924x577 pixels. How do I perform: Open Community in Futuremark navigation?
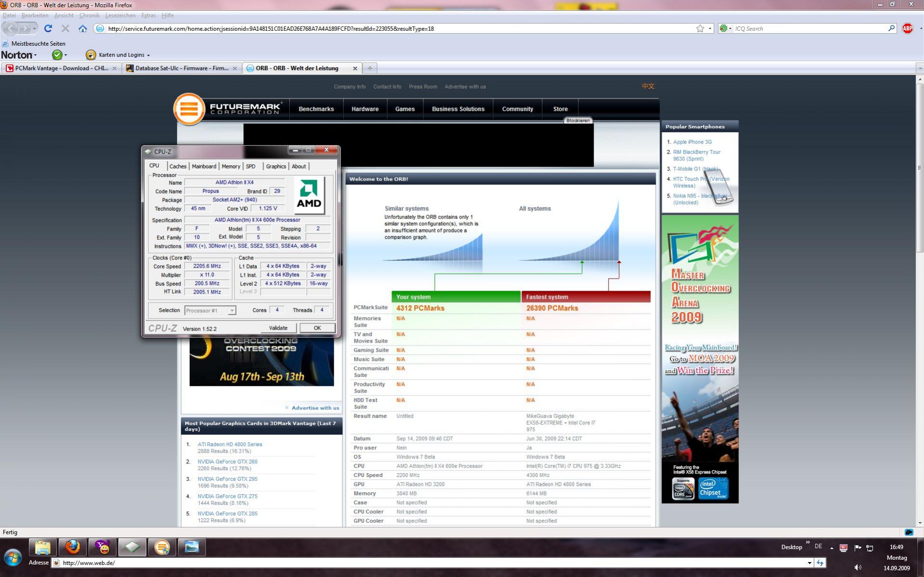518,109
